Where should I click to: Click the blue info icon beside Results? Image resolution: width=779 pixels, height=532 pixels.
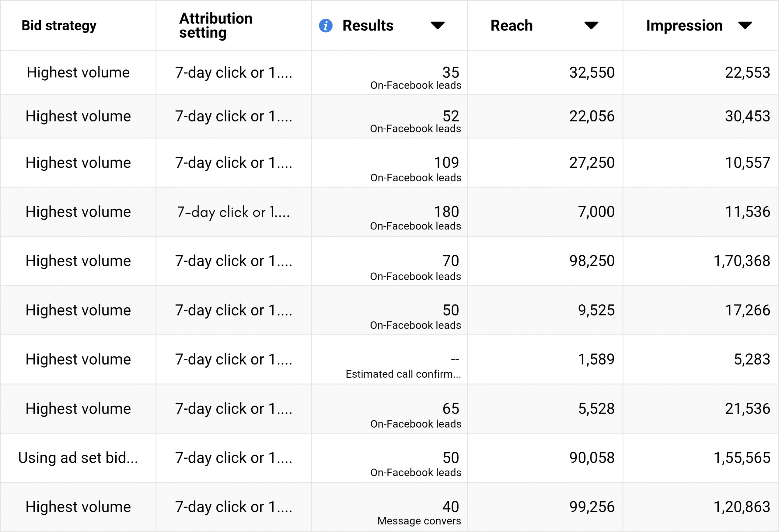pyautogui.click(x=326, y=26)
